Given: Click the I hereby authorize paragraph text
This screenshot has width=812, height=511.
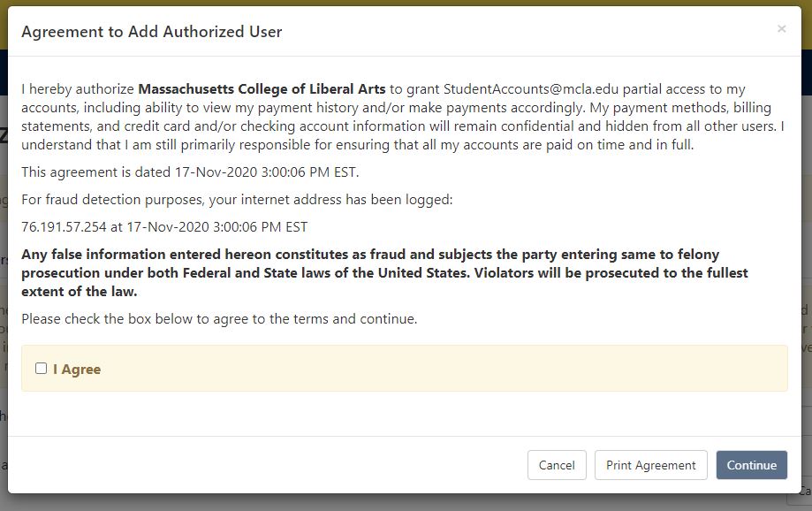Looking at the screenshot, I should (x=403, y=117).
